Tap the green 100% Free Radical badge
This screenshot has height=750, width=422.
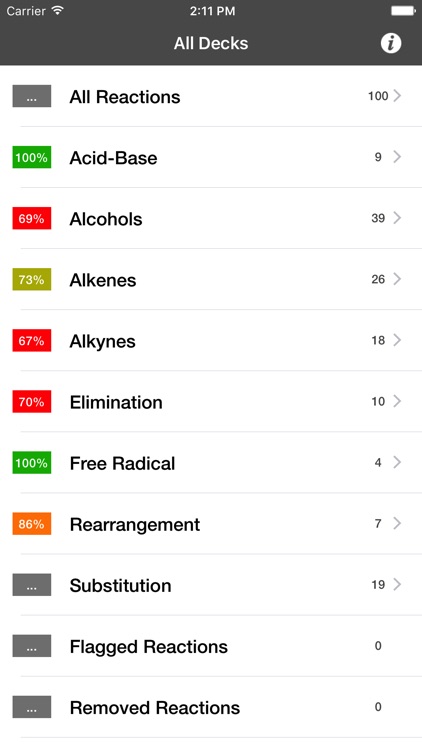(x=32, y=463)
